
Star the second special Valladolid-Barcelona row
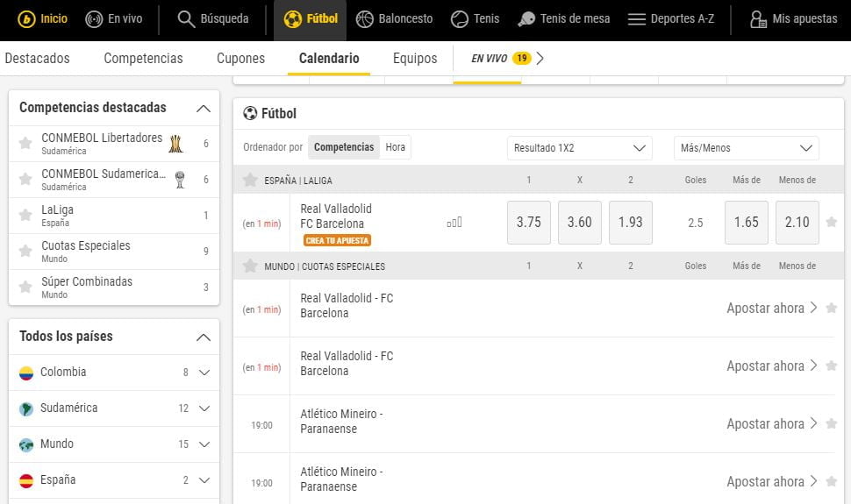(x=832, y=366)
